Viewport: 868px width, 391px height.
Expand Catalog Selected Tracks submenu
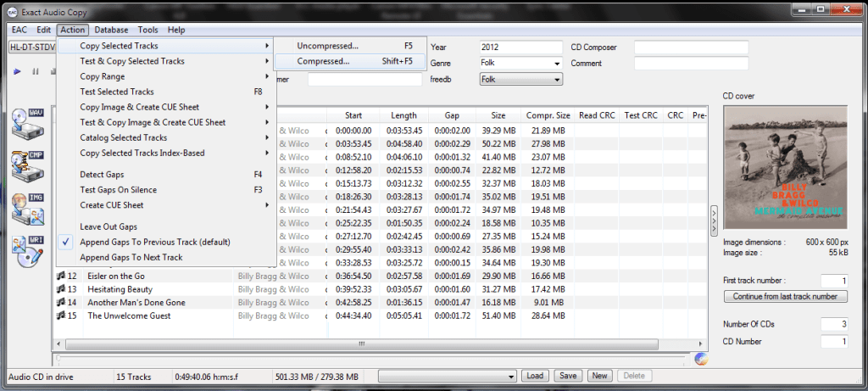(166, 137)
